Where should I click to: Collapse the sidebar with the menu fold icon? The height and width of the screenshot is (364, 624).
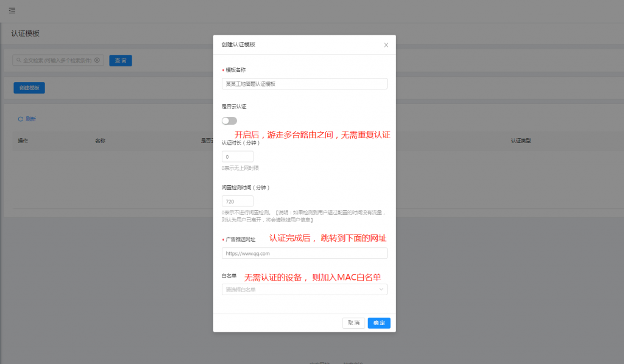[x=12, y=10]
